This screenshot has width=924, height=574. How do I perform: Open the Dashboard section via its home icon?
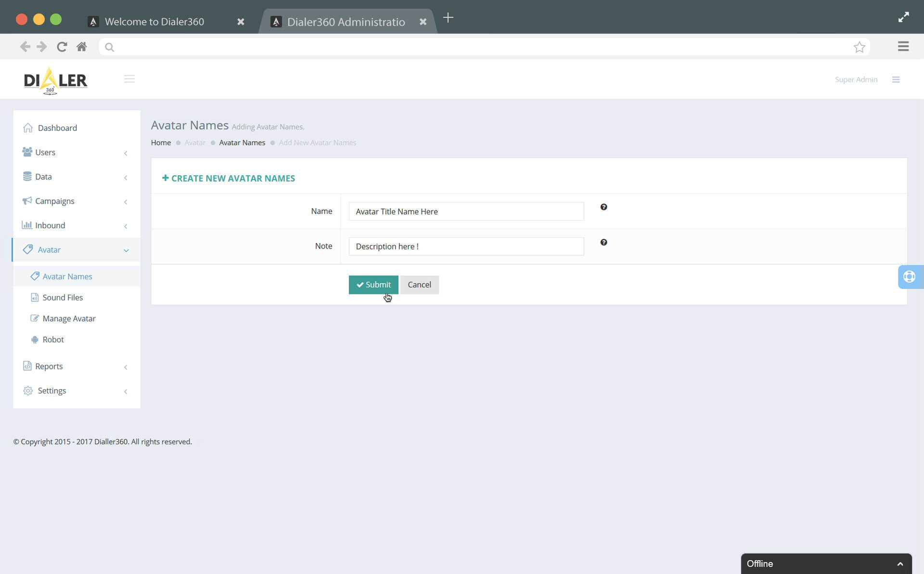(x=28, y=128)
